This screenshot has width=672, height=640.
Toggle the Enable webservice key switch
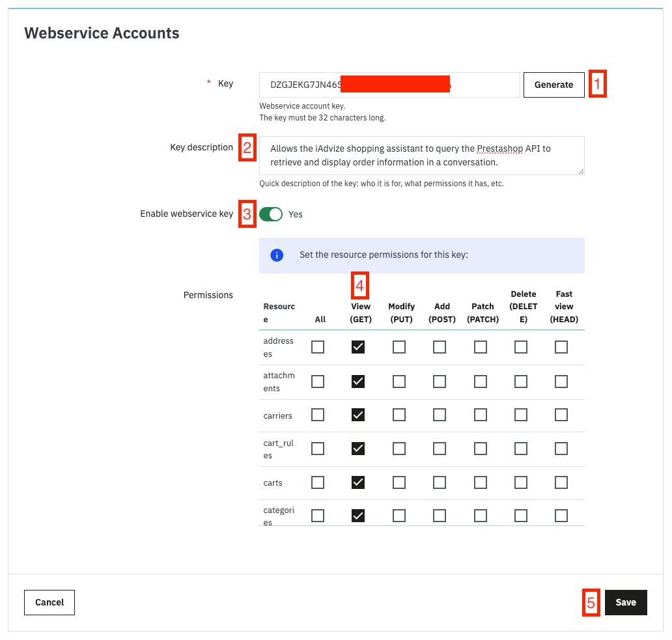point(271,214)
